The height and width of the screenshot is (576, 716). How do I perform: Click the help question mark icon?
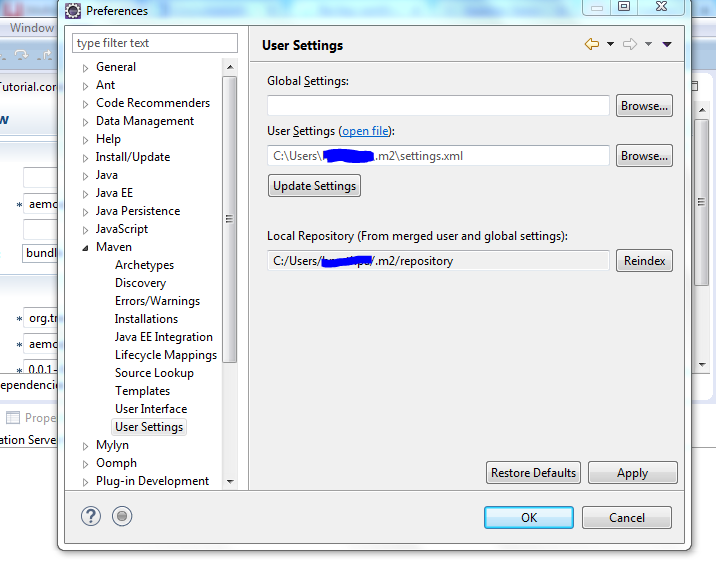[91, 517]
